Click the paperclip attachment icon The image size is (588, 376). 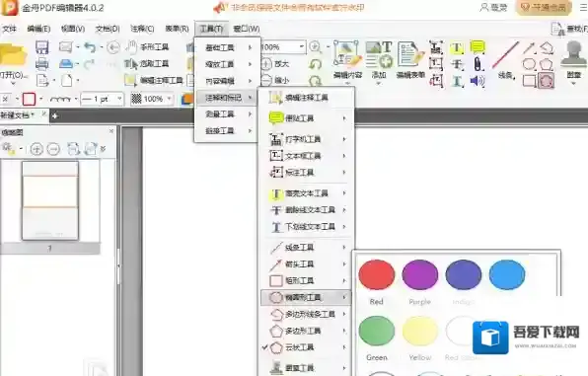(478, 64)
